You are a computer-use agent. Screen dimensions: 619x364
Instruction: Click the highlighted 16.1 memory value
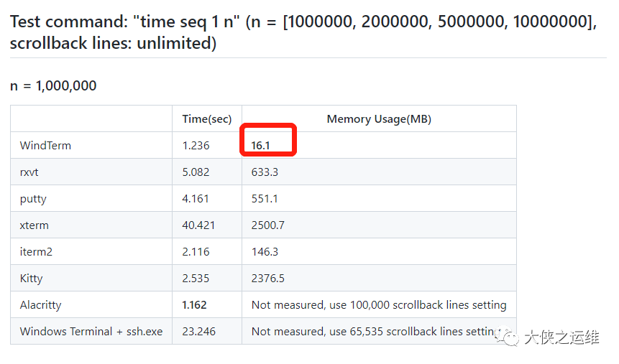pyautogui.click(x=260, y=146)
